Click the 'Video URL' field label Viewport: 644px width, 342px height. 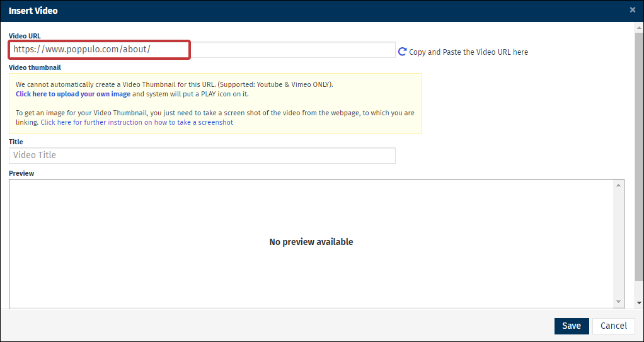25,36
